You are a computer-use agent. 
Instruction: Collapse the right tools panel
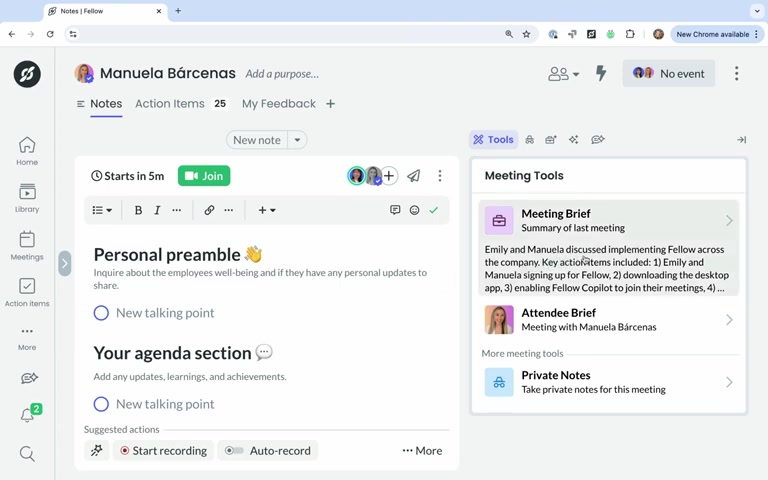click(742, 140)
